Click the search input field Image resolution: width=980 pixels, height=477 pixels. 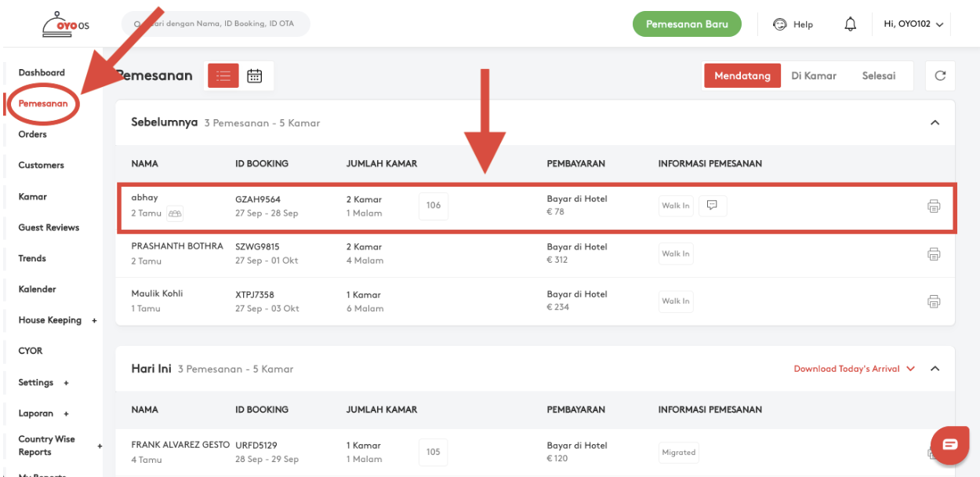click(x=216, y=24)
